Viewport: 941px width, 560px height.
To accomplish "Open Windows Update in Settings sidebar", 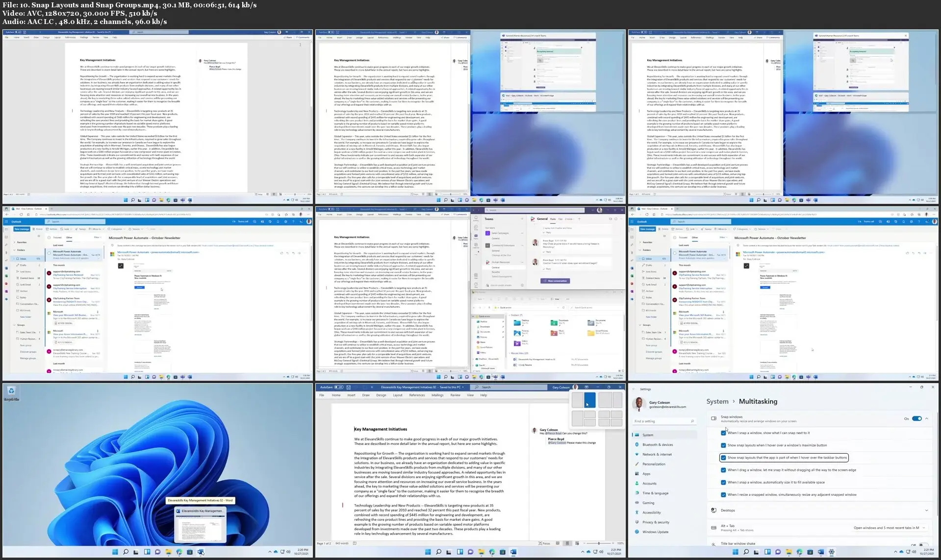I will (664, 532).
